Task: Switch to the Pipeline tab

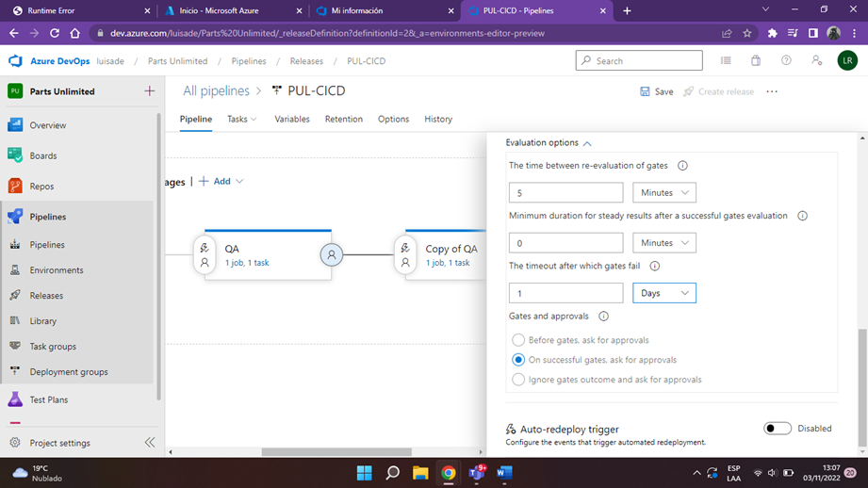Action: point(196,119)
